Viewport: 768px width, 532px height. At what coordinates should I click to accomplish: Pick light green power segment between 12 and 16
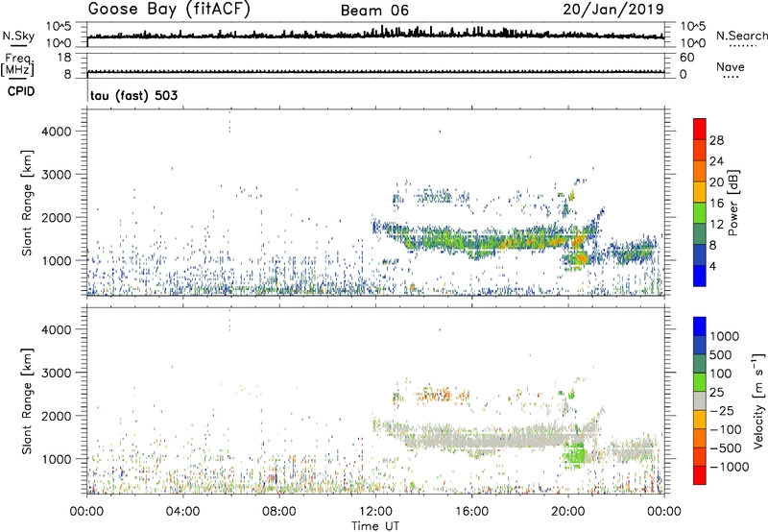[700, 213]
